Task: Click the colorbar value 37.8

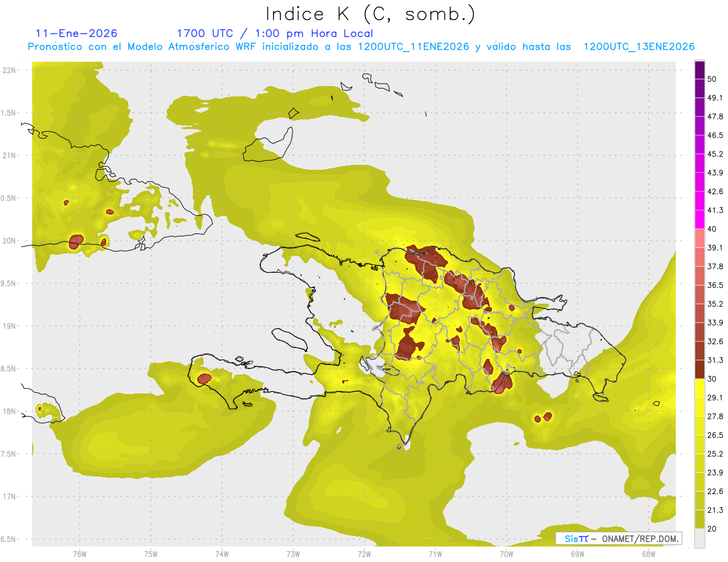Action: [x=715, y=267]
